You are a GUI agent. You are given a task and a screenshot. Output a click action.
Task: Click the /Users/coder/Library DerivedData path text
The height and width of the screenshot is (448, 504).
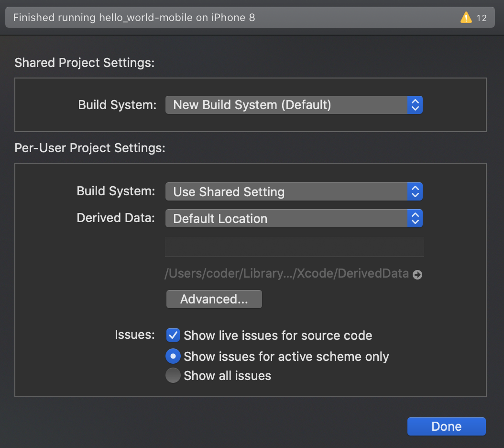click(286, 274)
